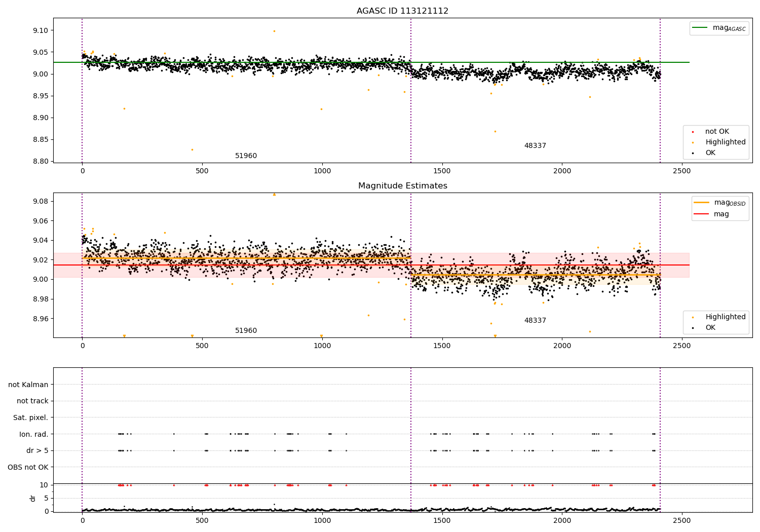This screenshot has width=760, height=532.
Task: Click 'Highlighted' legend entry in top plot
Action: (x=725, y=142)
